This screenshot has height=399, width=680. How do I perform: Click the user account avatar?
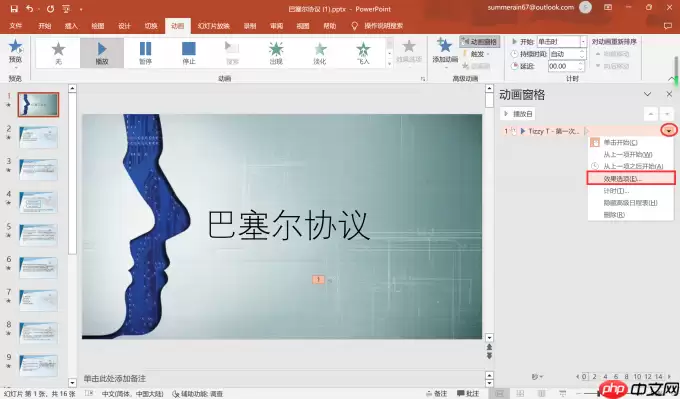point(585,7)
